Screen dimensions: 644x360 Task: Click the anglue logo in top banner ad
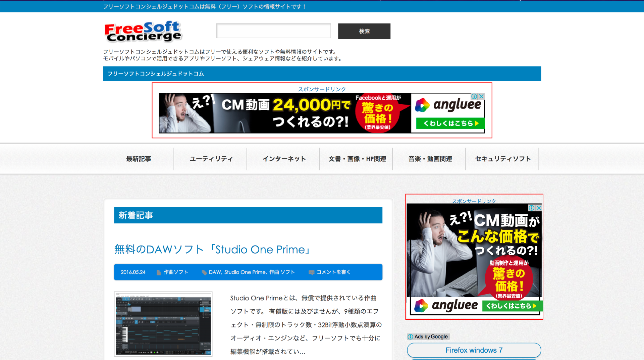448,105
